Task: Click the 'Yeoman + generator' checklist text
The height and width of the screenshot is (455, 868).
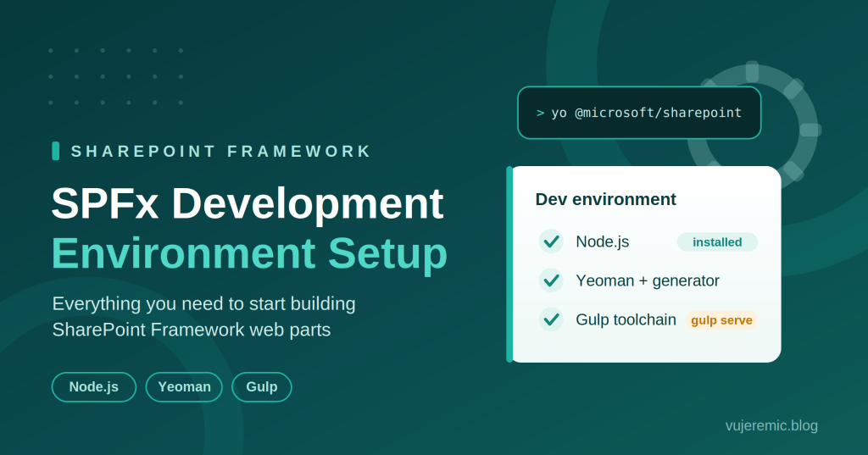Action: pos(647,280)
